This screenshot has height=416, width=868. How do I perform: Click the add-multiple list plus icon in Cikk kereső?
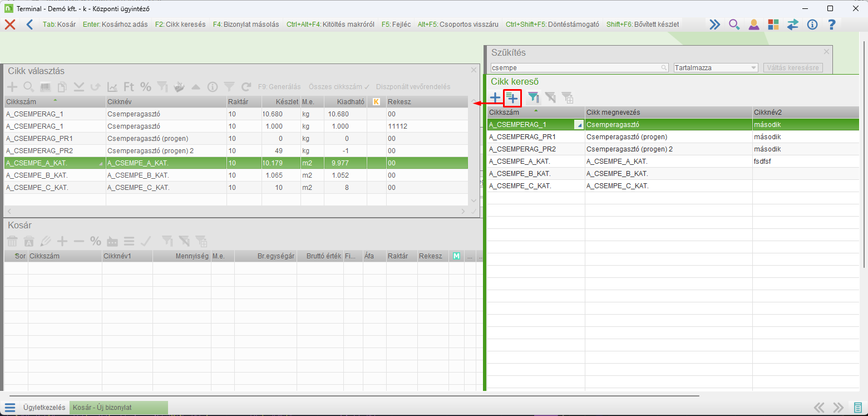pyautogui.click(x=512, y=98)
